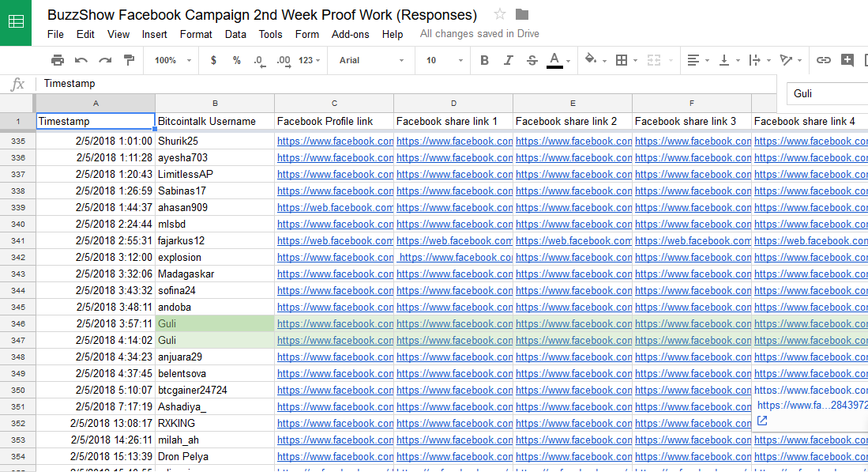Format selection as currency

[213, 60]
